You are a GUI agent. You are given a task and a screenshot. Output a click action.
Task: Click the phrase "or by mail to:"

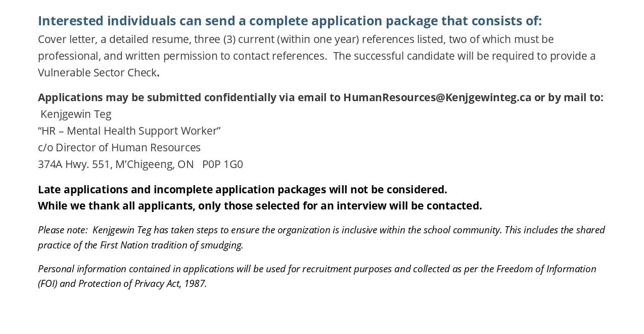point(569,97)
